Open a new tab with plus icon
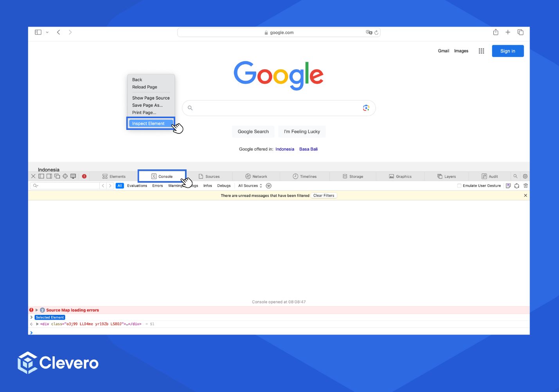Image resolution: width=559 pixels, height=392 pixels. coord(508,32)
